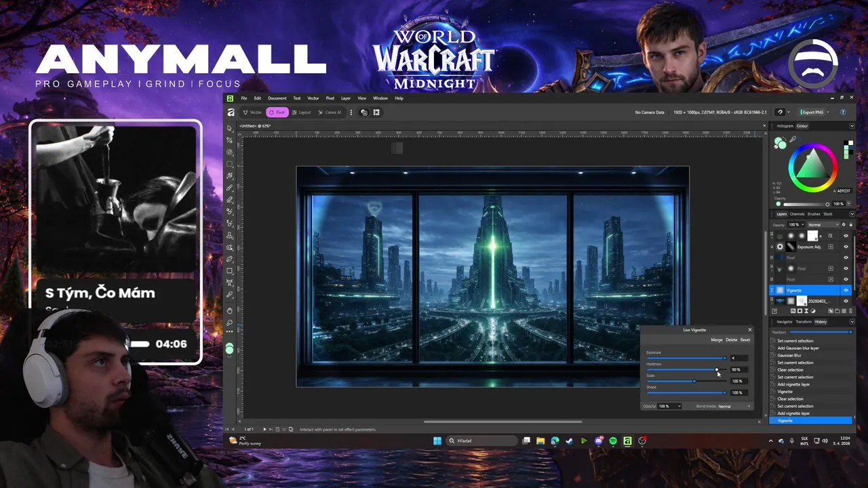Viewport: 868px width, 488px height.
Task: Open the File menu
Action: [244, 98]
